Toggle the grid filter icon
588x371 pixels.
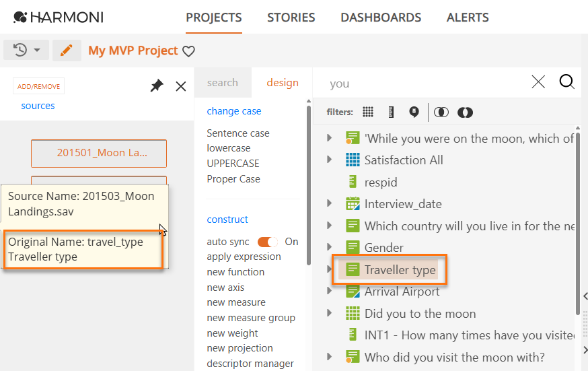pyautogui.click(x=368, y=112)
